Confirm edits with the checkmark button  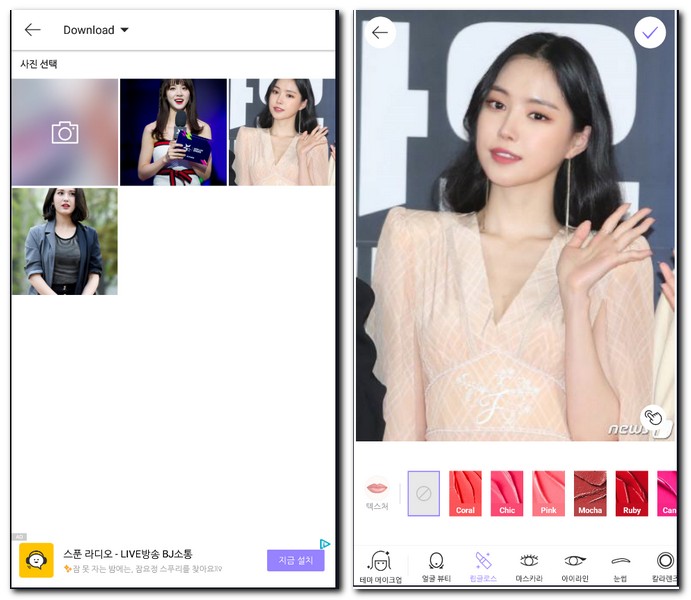point(650,33)
